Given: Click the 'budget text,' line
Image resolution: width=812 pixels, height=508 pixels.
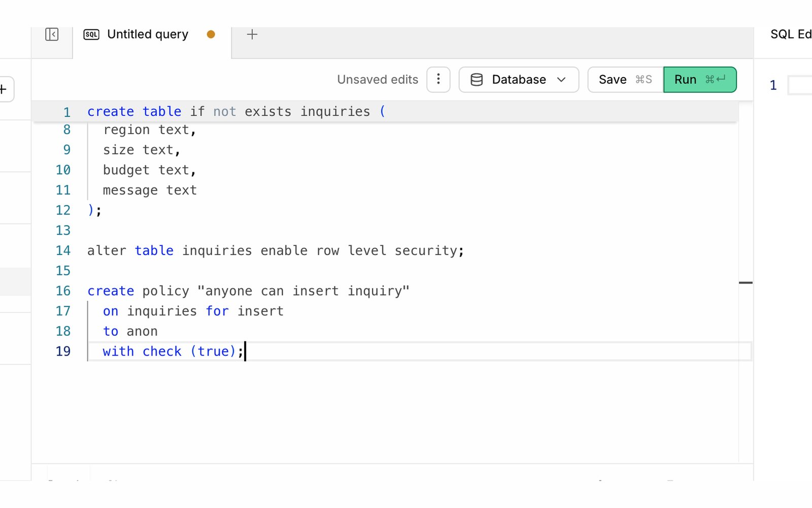Looking at the screenshot, I should pos(149,170).
